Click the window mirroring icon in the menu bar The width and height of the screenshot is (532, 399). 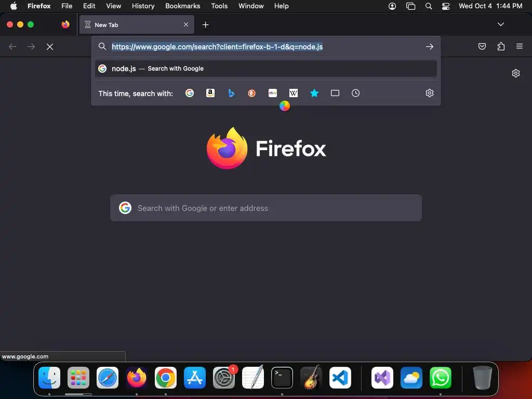tap(410, 6)
